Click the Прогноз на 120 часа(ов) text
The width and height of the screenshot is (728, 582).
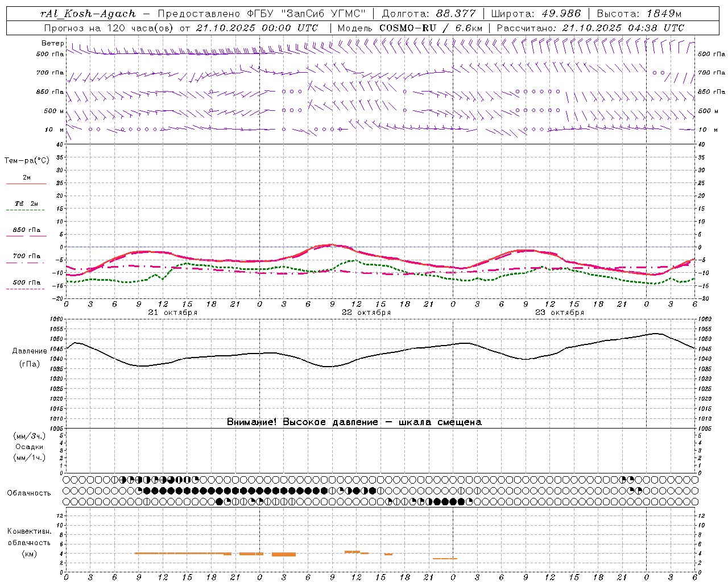coord(109,28)
